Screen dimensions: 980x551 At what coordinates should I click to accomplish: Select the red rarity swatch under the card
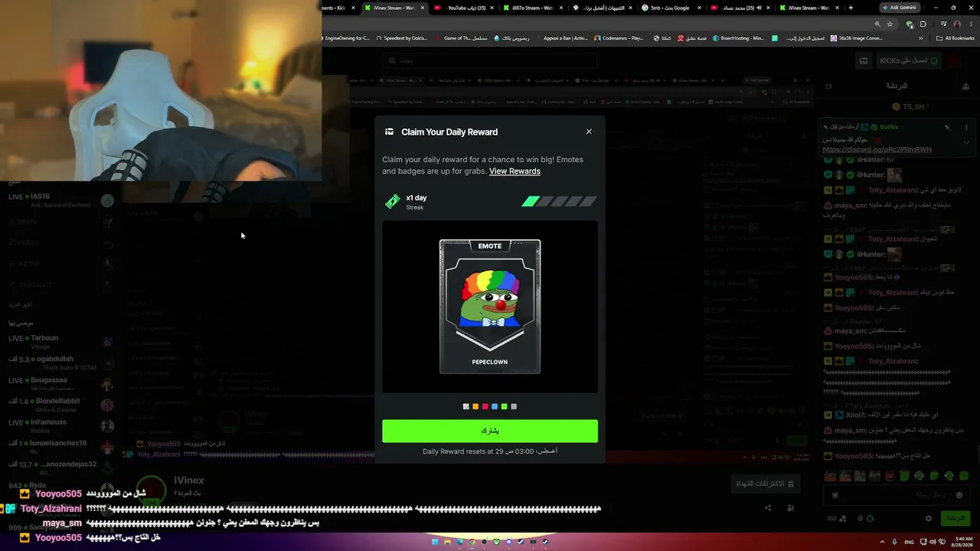[x=485, y=406]
